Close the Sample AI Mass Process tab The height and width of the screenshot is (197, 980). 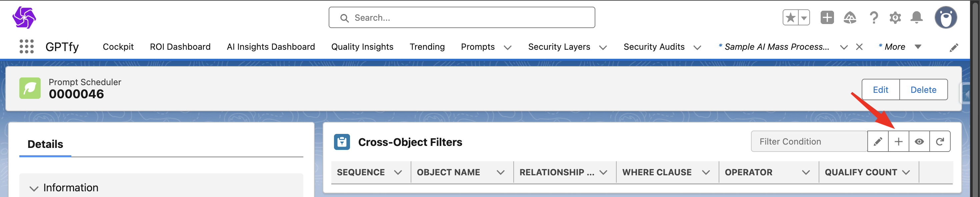tap(859, 47)
